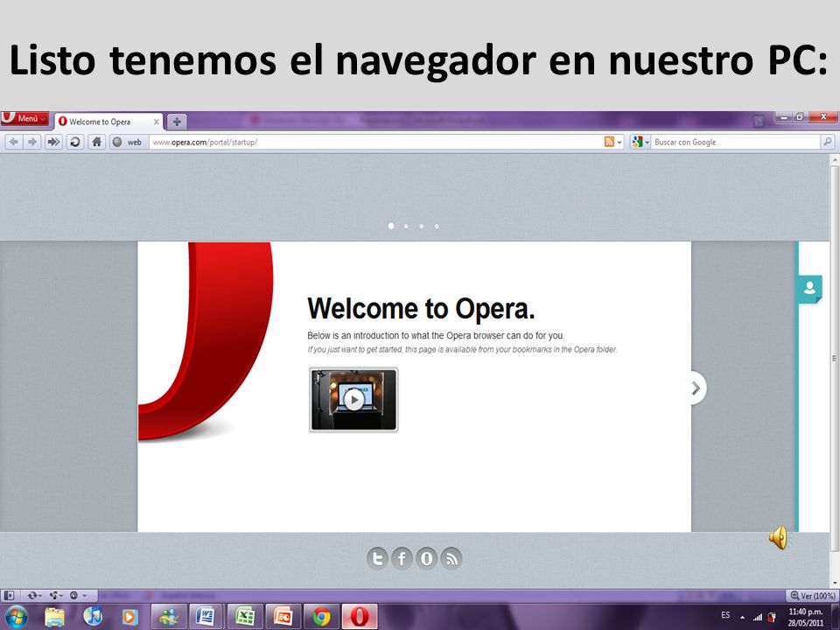The width and height of the screenshot is (840, 630).
Task: Close the Welcome to Opera tab
Action: click(x=157, y=122)
